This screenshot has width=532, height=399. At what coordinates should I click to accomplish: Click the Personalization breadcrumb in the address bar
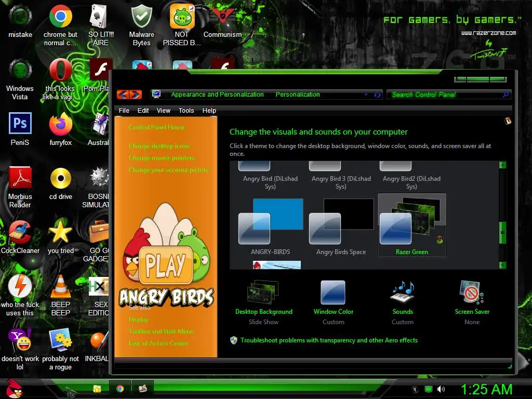[x=298, y=95]
